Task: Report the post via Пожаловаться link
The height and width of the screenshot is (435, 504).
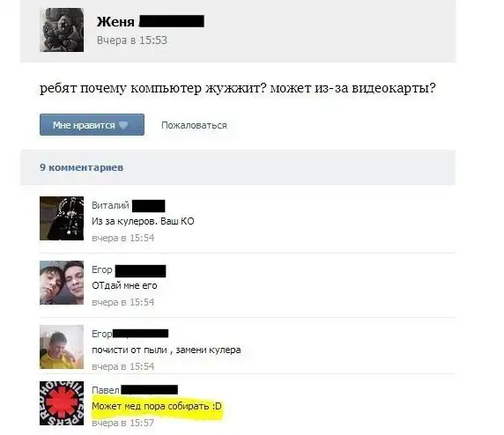Action: pyautogui.click(x=194, y=125)
